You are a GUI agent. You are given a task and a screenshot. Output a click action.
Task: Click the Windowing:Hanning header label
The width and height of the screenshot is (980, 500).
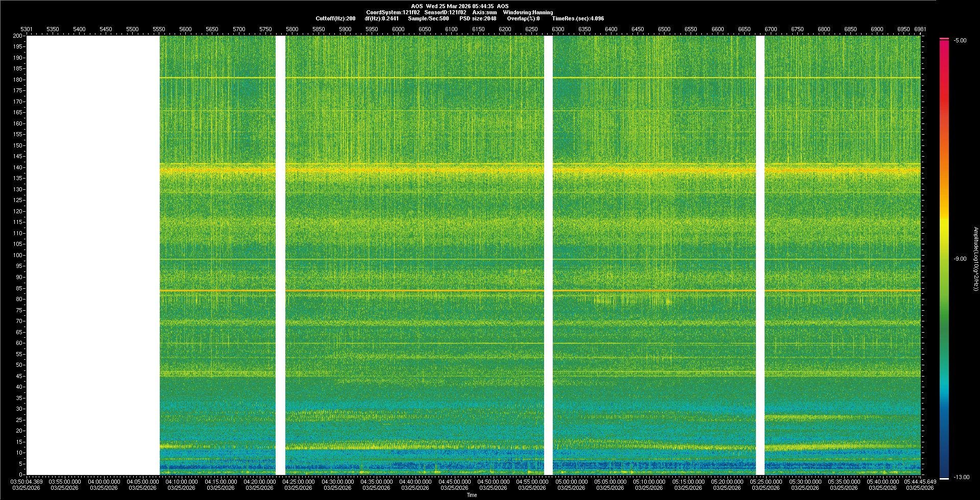coord(528,12)
